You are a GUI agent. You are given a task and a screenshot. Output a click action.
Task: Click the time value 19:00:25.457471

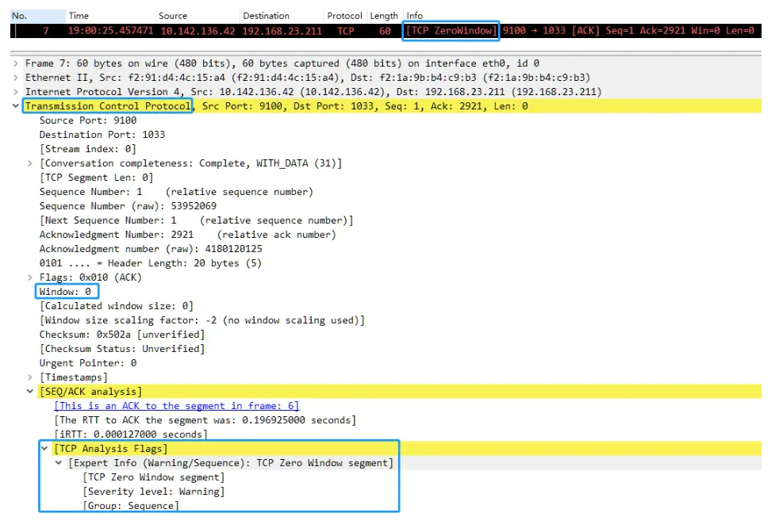[111, 31]
